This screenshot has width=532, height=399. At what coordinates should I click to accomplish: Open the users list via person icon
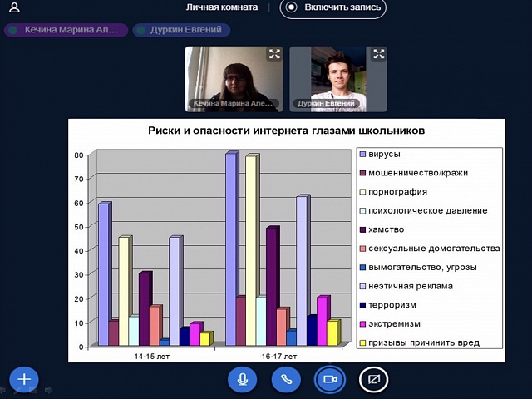14,8
